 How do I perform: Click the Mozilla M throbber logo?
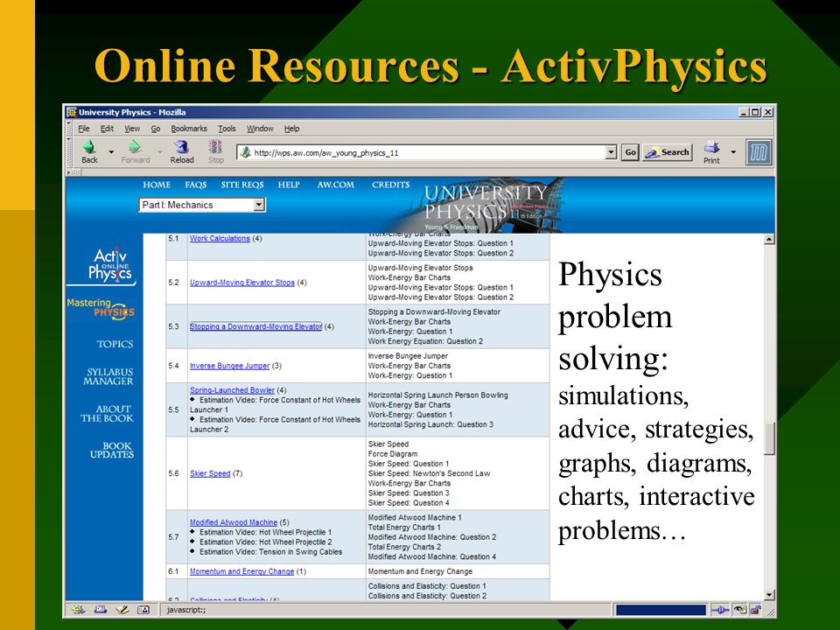point(759,152)
